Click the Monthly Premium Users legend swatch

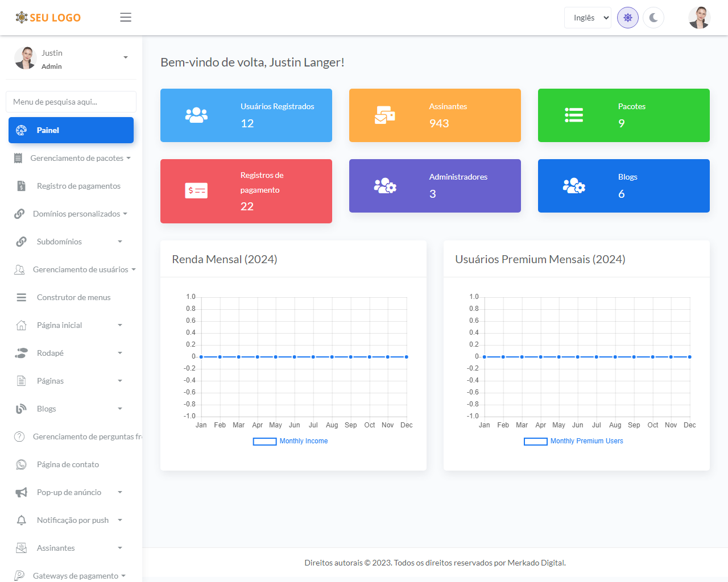(x=535, y=441)
